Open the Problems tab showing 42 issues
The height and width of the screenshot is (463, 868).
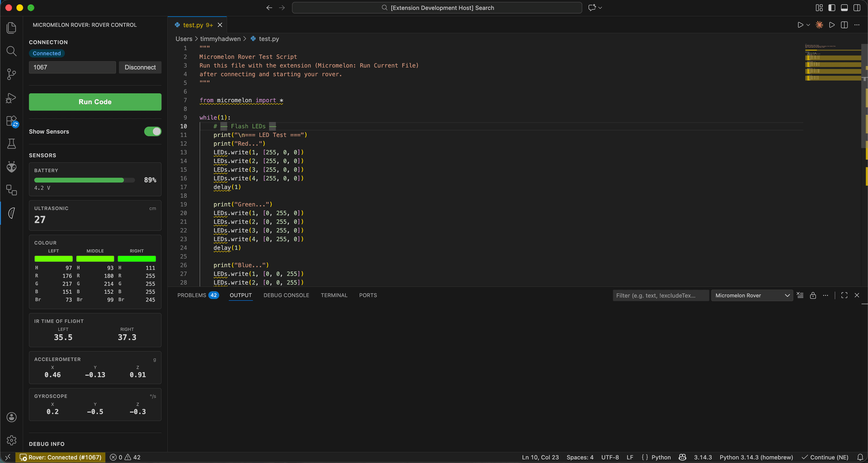pyautogui.click(x=198, y=295)
